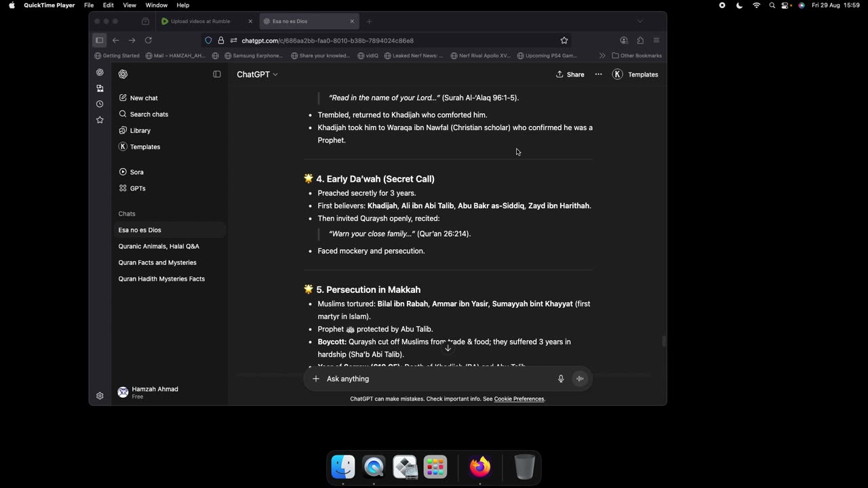Open the Samsung Earphone bookmark
The width and height of the screenshot is (868, 488).
(x=254, y=56)
